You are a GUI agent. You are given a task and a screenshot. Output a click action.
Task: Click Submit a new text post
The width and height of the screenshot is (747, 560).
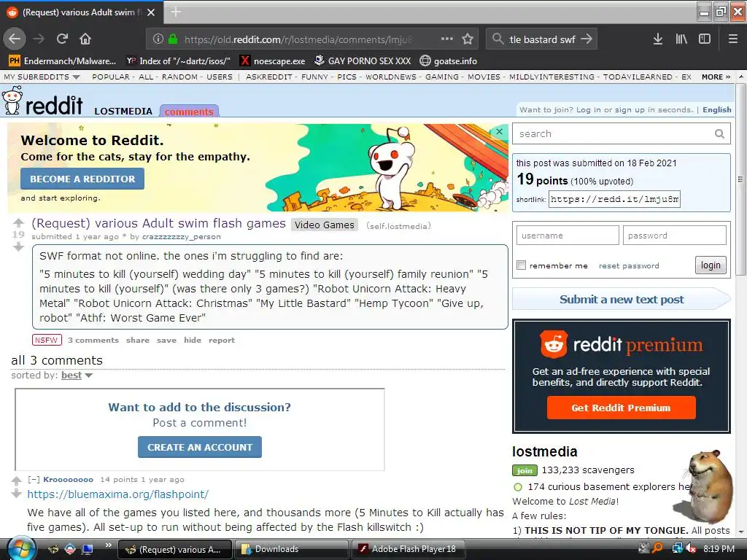(622, 300)
